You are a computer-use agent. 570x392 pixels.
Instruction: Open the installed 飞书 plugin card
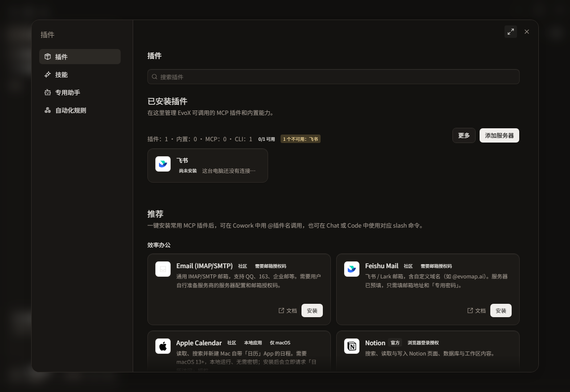(208, 165)
